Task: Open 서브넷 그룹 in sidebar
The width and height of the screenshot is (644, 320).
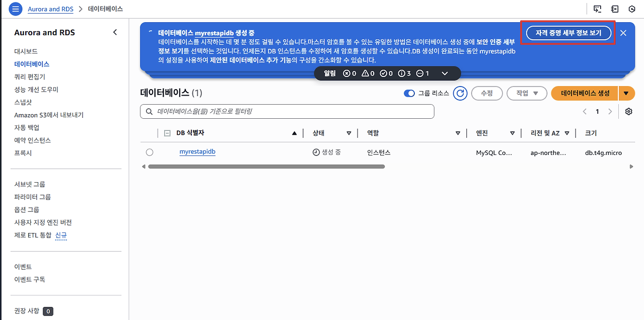Action: (30, 184)
